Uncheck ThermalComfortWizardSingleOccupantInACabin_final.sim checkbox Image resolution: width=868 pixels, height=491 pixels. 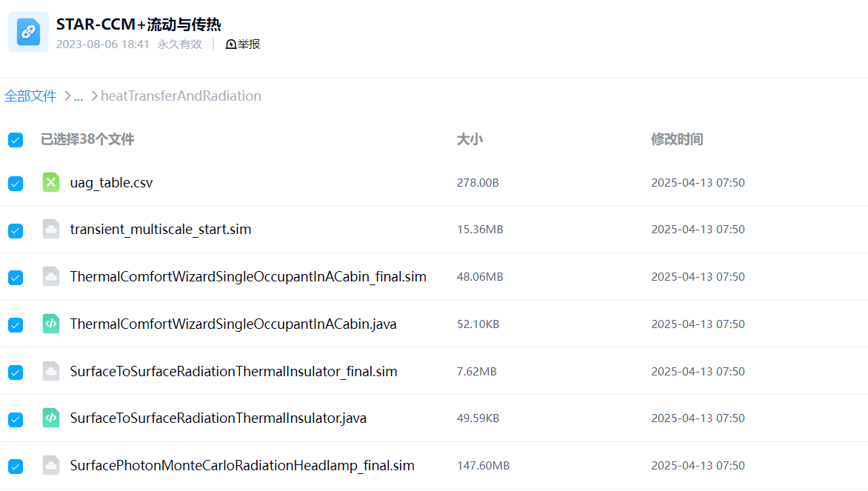coord(16,277)
